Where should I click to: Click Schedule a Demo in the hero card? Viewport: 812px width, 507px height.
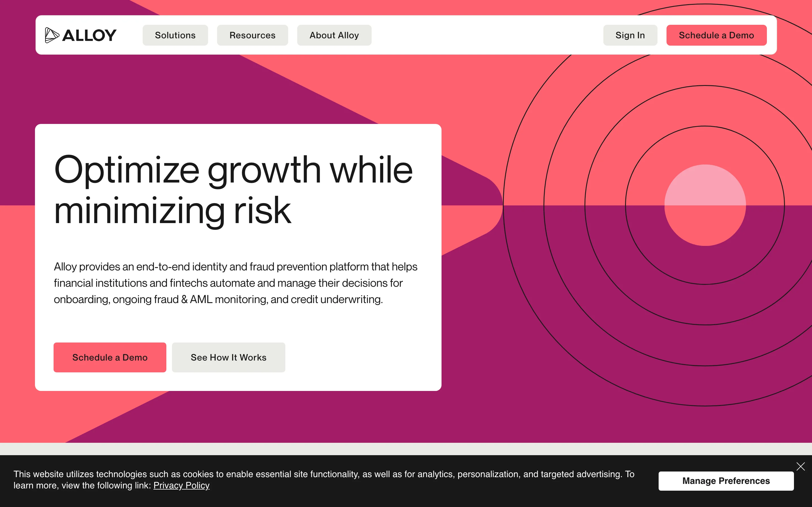110,357
